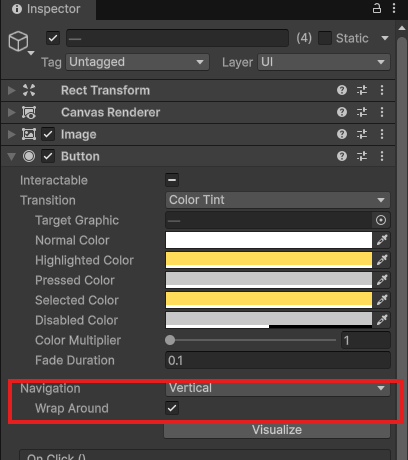The width and height of the screenshot is (408, 460).
Task: Click the Inspector lock icon
Action: click(377, 8)
